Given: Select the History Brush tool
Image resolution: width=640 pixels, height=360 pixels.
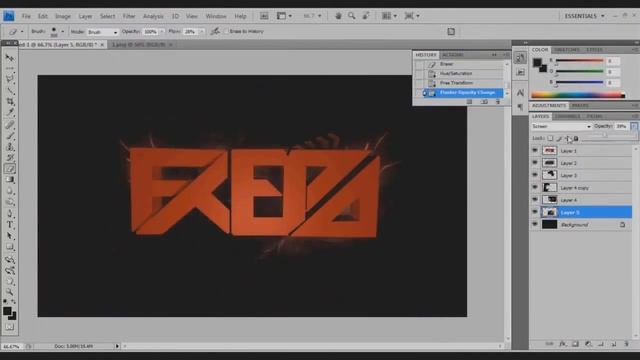Looking at the screenshot, I should (10, 158).
